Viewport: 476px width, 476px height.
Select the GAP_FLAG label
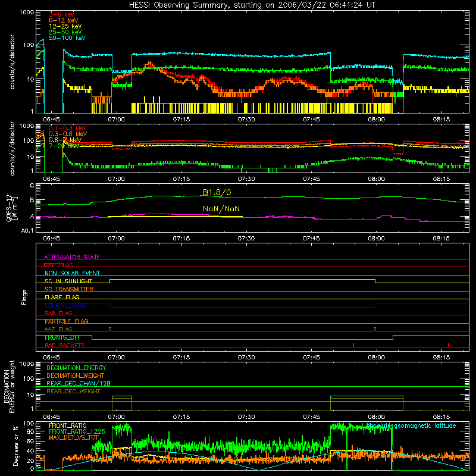[x=58, y=265]
